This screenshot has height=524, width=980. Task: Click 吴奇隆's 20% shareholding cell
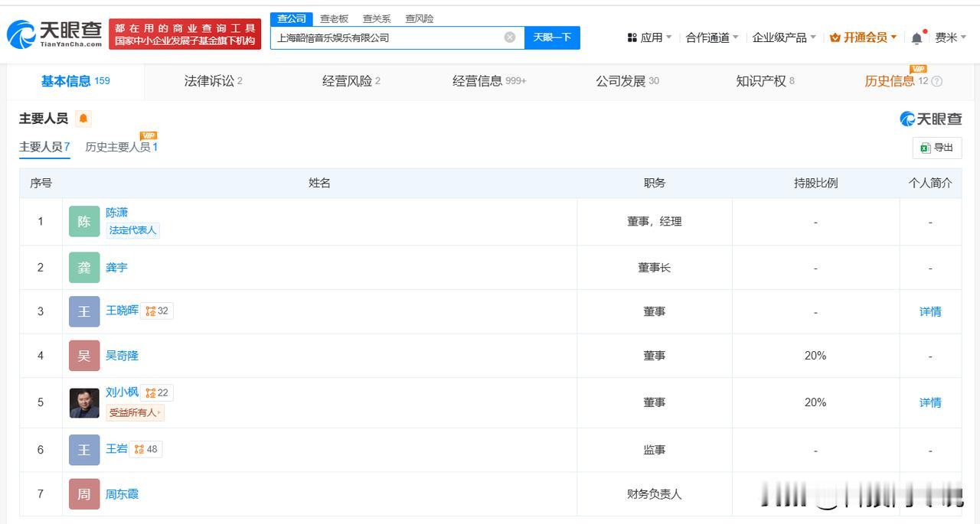point(815,356)
